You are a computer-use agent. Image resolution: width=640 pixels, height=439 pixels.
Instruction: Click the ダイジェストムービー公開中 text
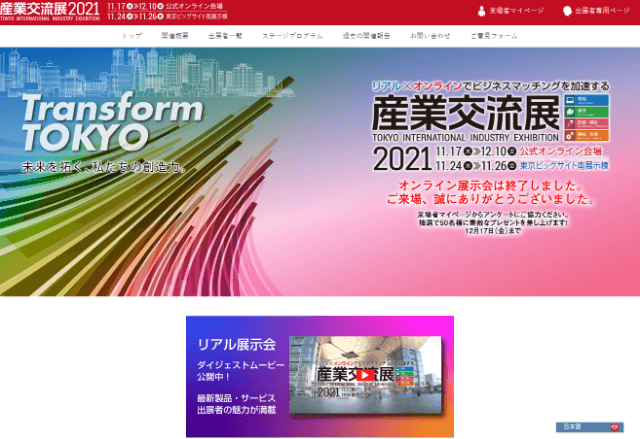click(x=240, y=371)
